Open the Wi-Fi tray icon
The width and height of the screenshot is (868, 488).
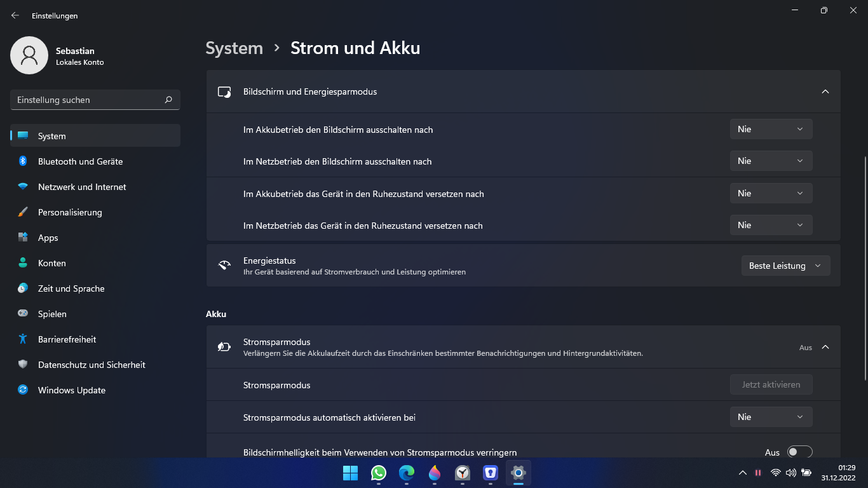tap(775, 473)
